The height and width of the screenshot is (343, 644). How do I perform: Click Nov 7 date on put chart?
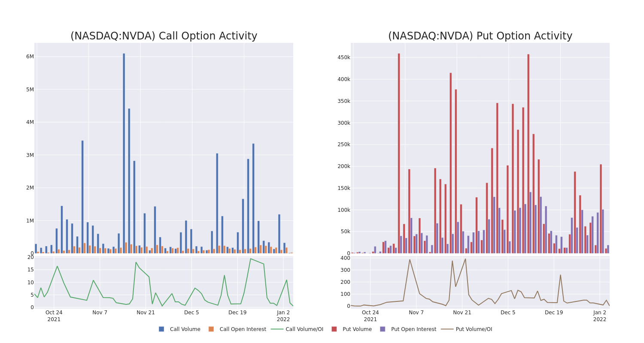416,313
